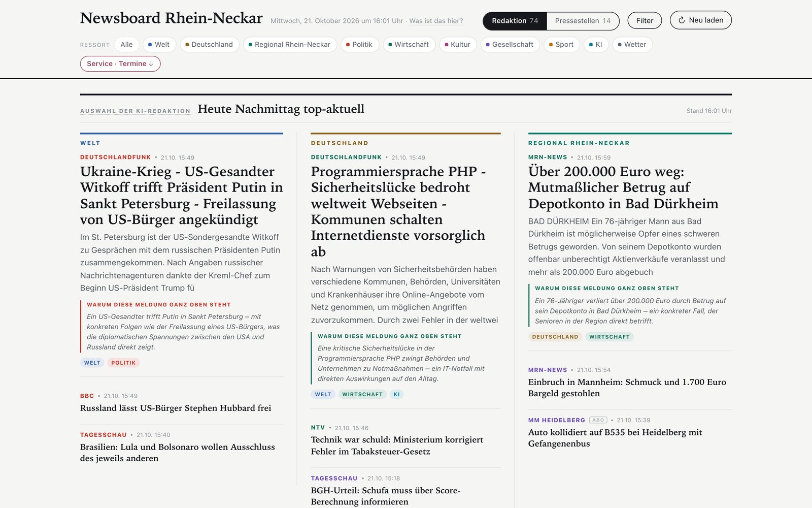Open the BGH-Urteil Schufa article
812x508 pixels.
coord(386,496)
